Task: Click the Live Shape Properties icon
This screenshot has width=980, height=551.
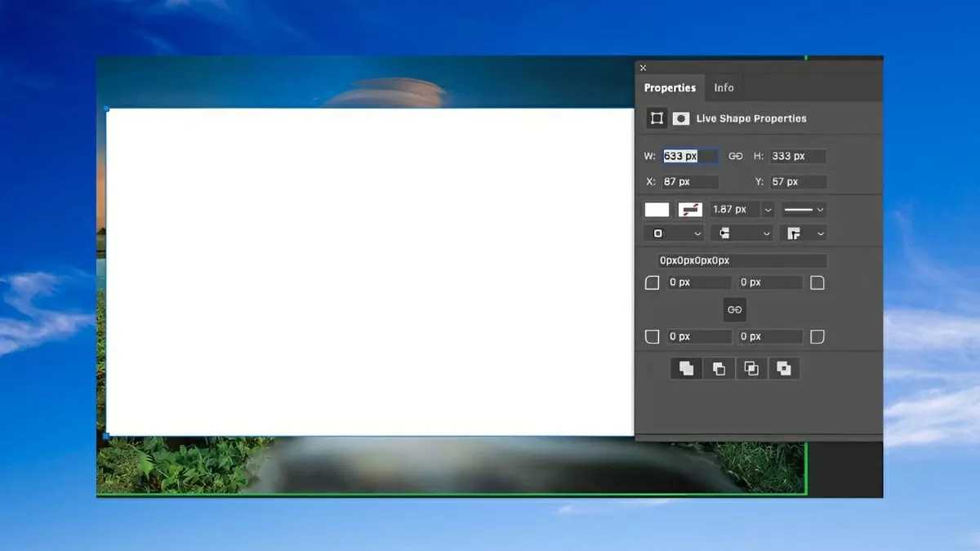Action: click(x=657, y=118)
